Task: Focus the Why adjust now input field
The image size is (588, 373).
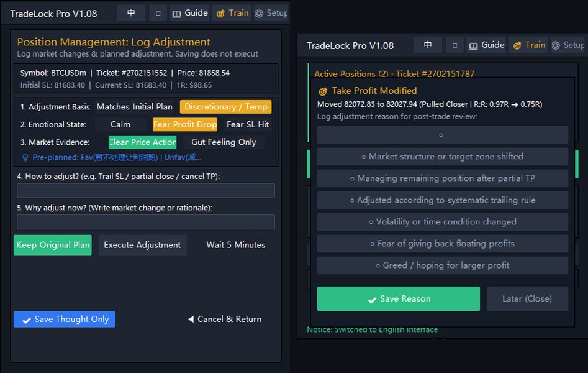Action: [146, 222]
